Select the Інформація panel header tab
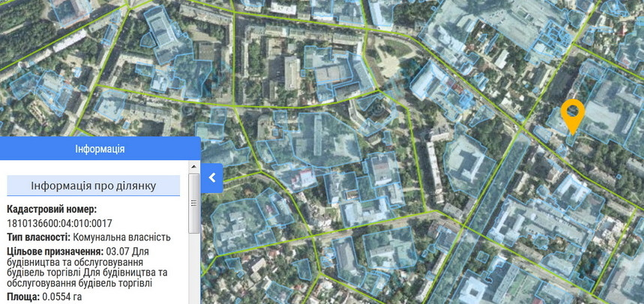This screenshot has width=644, height=304. coord(100,149)
